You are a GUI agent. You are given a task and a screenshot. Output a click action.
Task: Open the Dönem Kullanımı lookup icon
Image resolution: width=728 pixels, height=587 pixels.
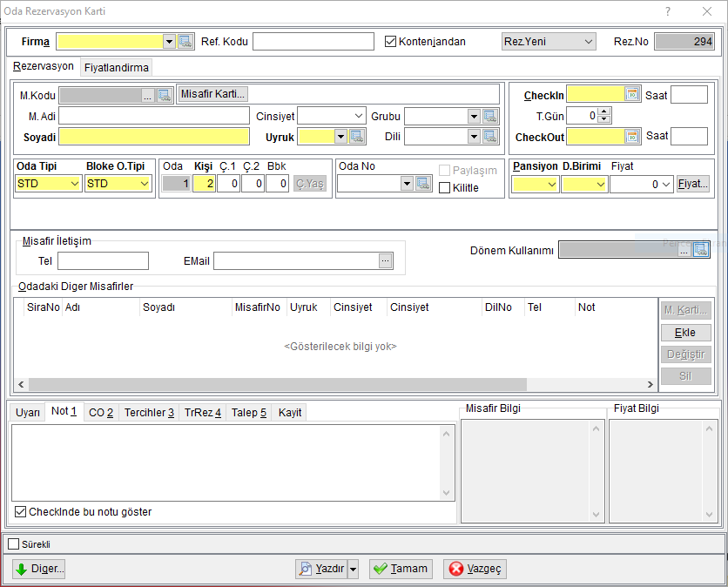point(701,250)
